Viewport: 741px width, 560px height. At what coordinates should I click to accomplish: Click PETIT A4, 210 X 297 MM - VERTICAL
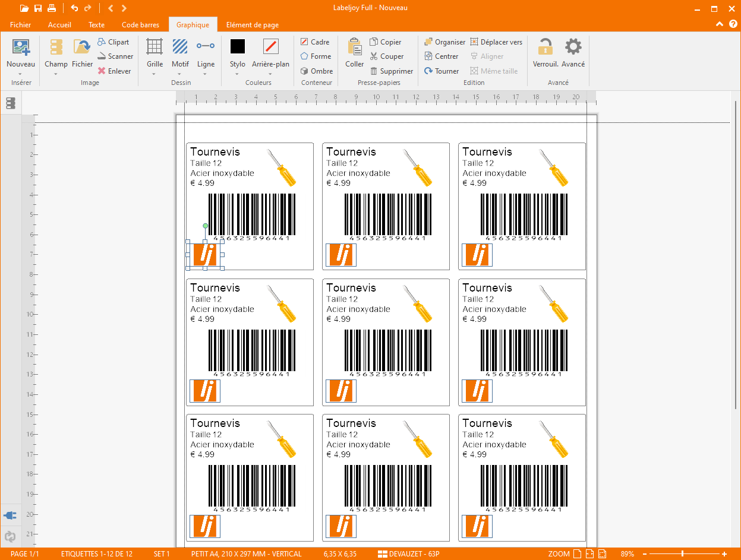[247, 554]
